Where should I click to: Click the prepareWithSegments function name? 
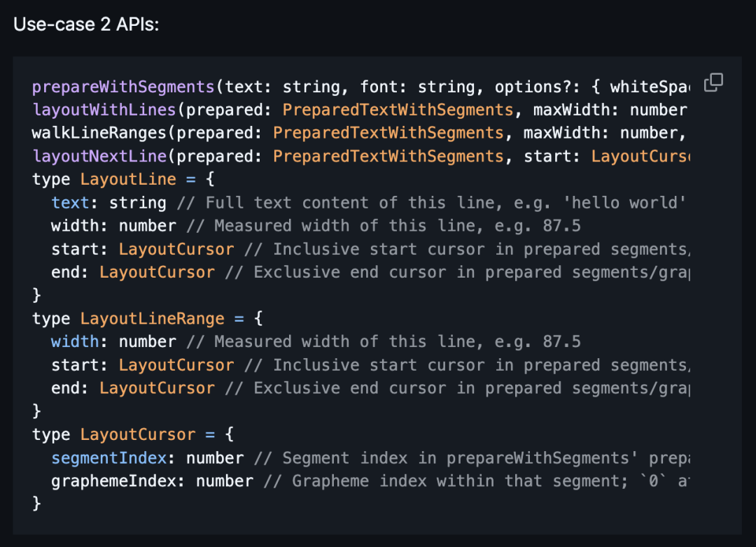point(123,87)
